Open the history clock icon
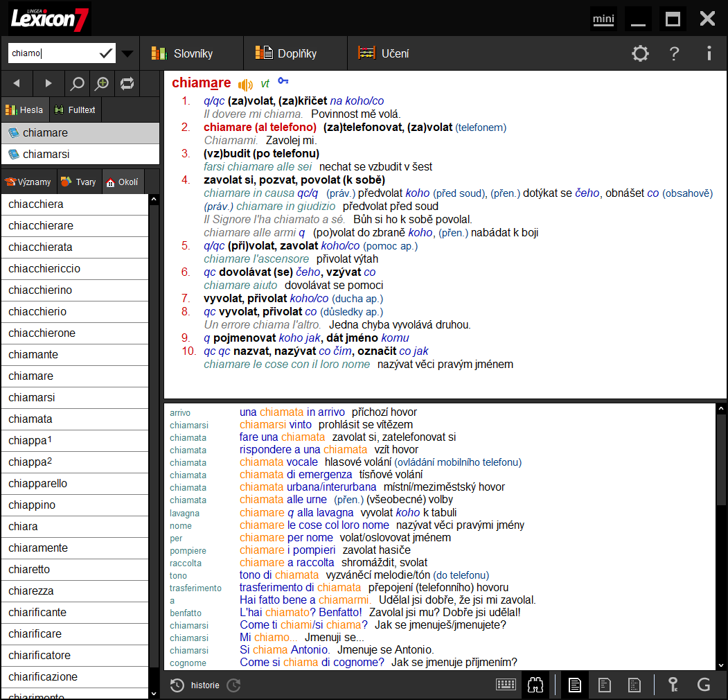The height and width of the screenshot is (700, 728). (x=177, y=685)
